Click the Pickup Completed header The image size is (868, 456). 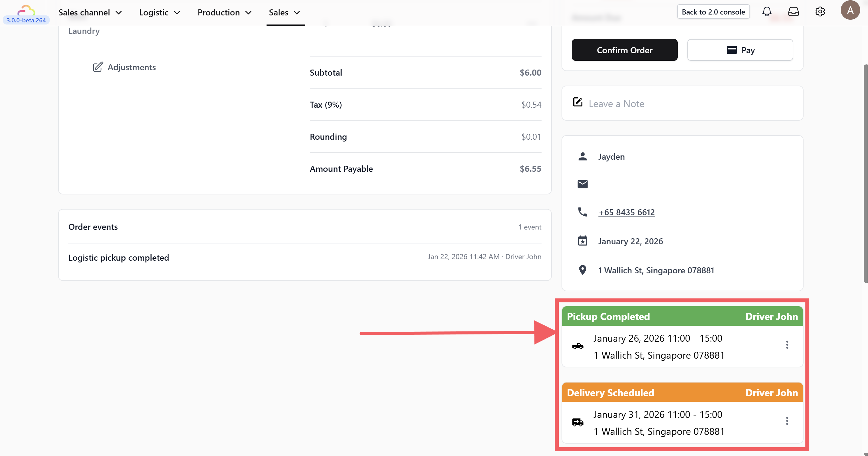608,317
